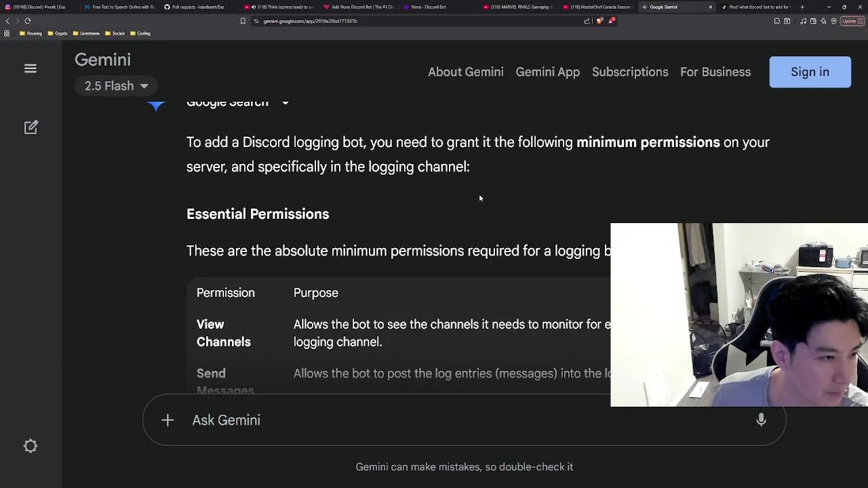The width and height of the screenshot is (868, 488).
Task: Switch to the Nova - Discord Bot tab
Action: point(438,7)
